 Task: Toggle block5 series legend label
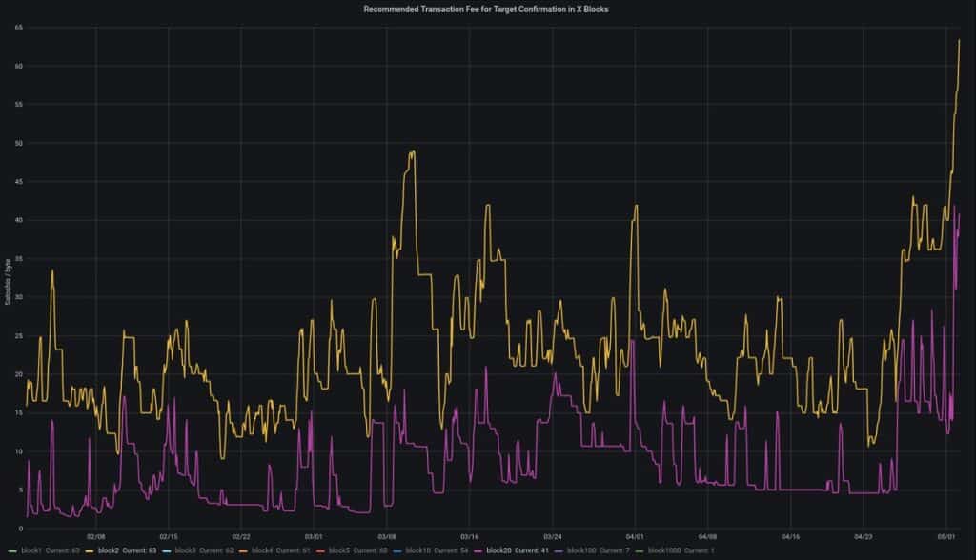click(x=358, y=550)
